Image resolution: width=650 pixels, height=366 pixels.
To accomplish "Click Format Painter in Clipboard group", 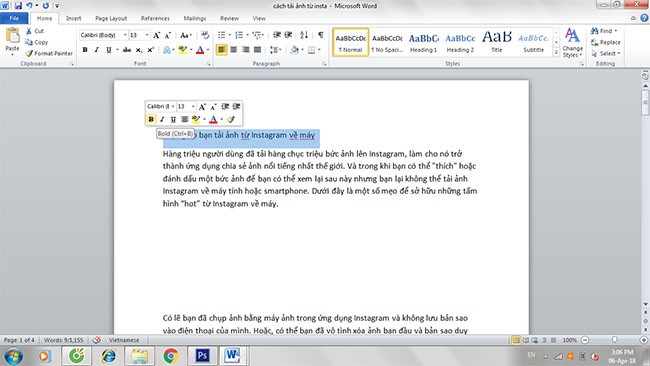I will pyautogui.click(x=49, y=53).
